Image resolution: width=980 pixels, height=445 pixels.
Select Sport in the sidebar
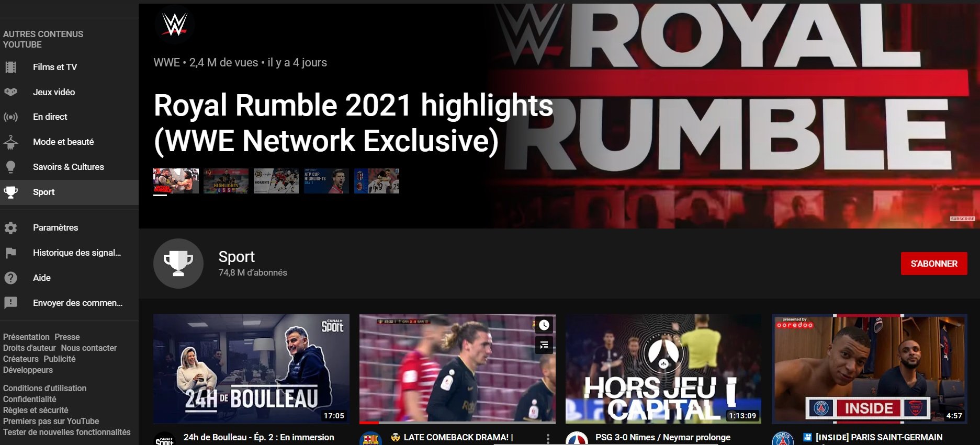(x=69, y=192)
